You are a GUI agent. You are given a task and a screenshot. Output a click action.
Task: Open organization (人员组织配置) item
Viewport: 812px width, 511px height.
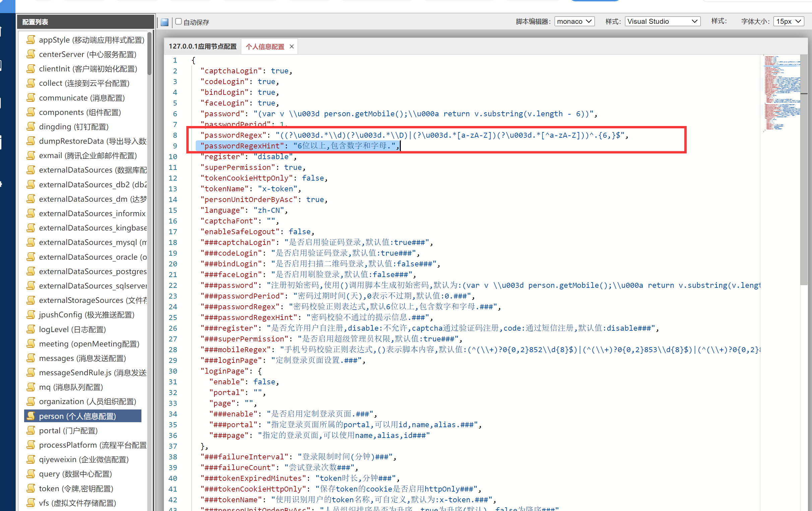tap(87, 401)
